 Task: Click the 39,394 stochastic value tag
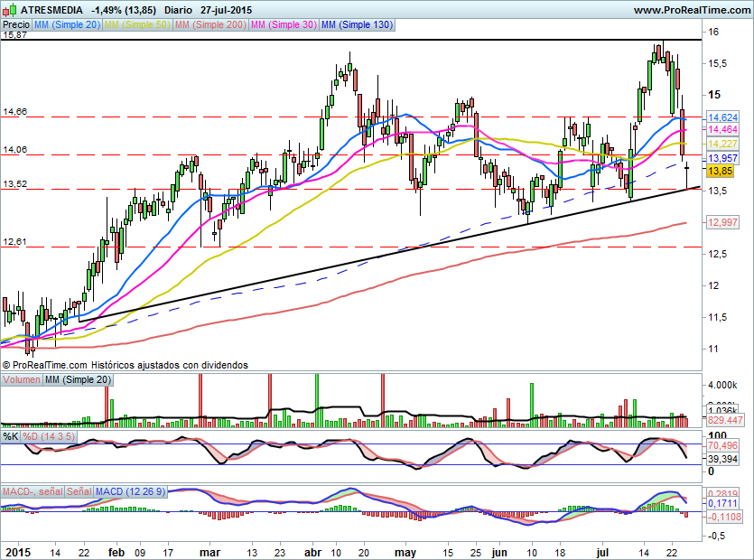pos(722,459)
